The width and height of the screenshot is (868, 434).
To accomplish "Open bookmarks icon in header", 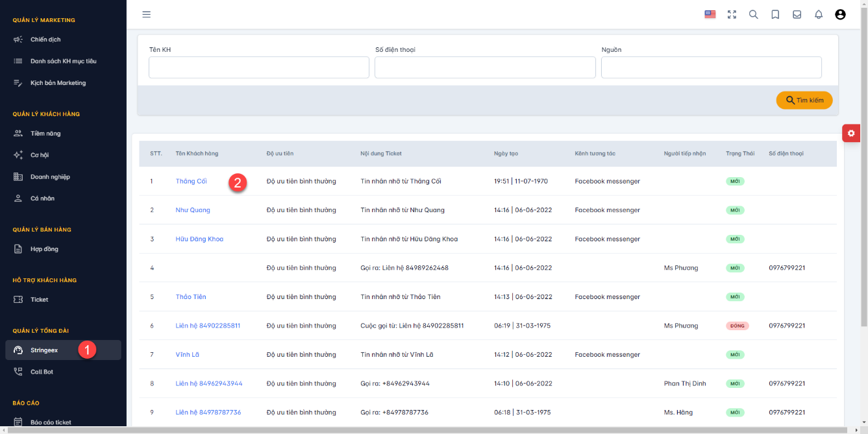I will [775, 14].
